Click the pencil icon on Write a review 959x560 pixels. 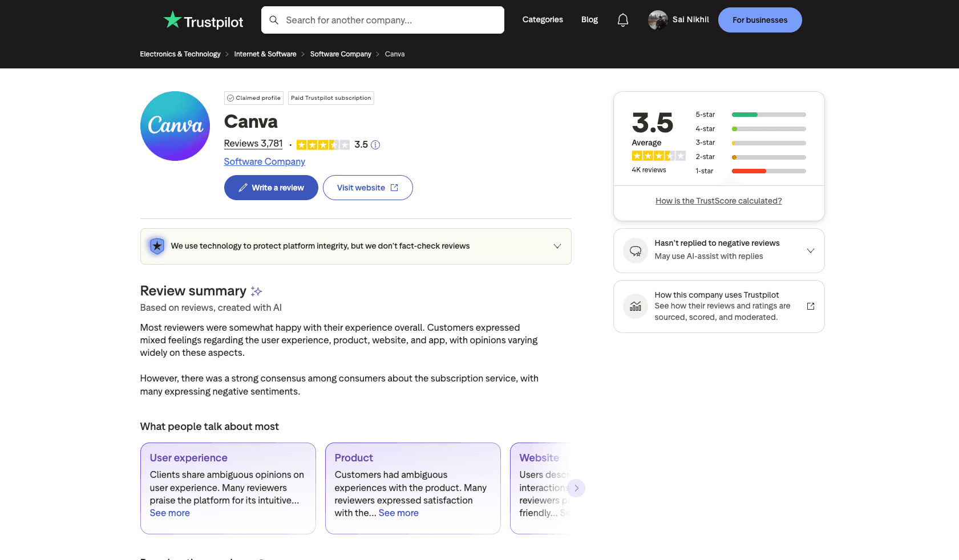coord(242,187)
